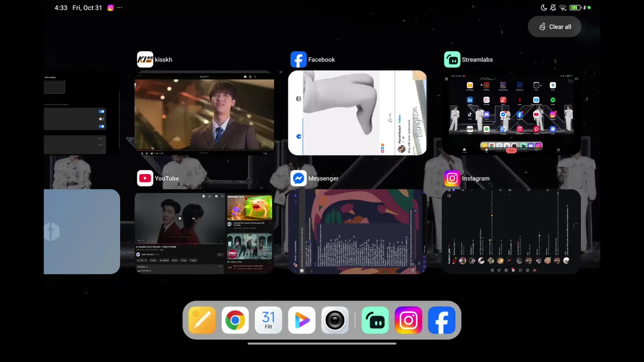Switch to the kisskh video preview card

pos(204,113)
